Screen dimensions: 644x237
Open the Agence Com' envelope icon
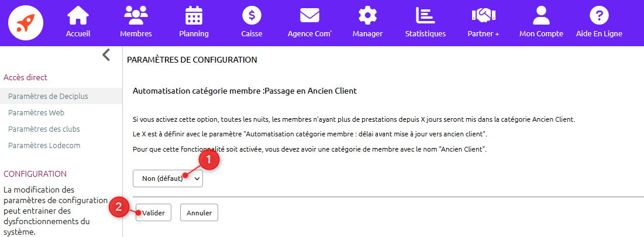pos(309,16)
